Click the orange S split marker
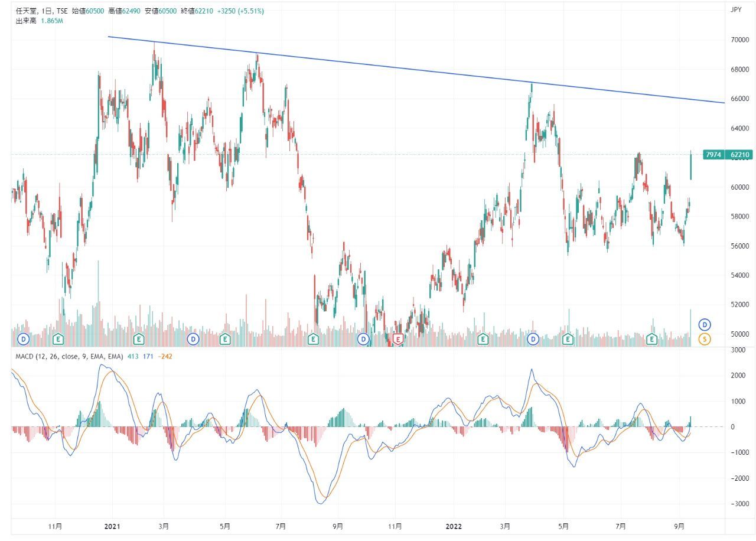 coord(704,339)
